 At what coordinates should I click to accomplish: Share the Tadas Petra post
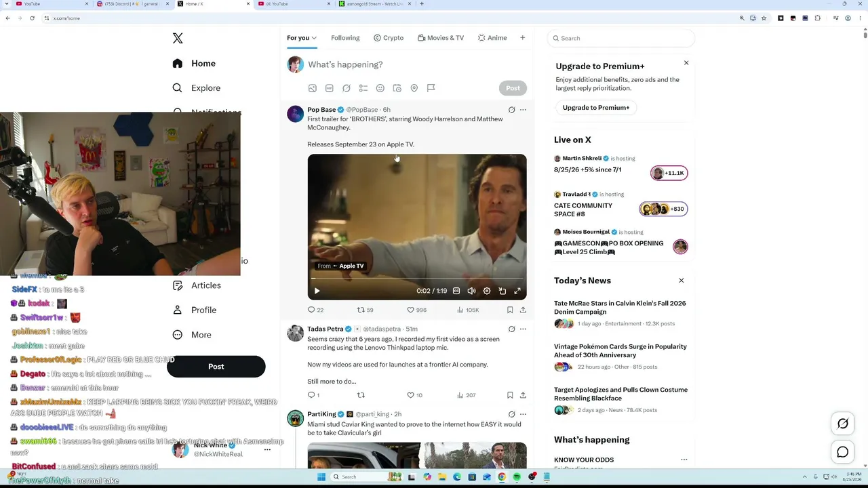click(523, 395)
